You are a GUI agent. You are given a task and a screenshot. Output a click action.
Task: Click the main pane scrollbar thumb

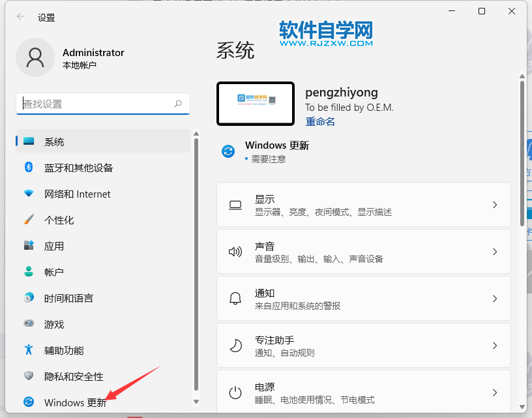coord(522,153)
